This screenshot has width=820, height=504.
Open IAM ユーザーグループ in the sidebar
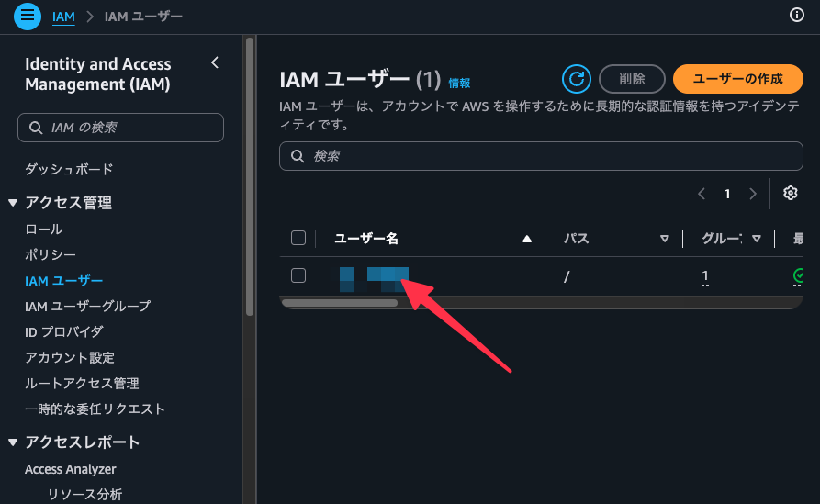pyautogui.click(x=88, y=307)
